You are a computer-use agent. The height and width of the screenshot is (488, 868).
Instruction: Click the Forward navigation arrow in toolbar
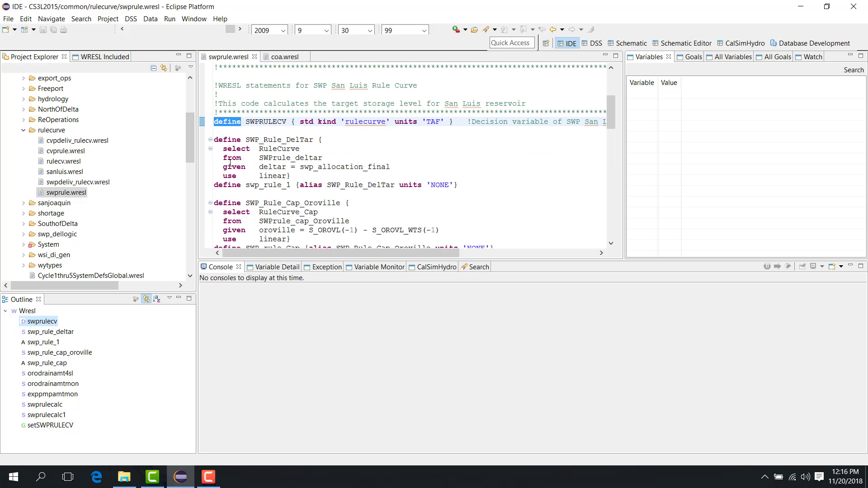pos(572,29)
